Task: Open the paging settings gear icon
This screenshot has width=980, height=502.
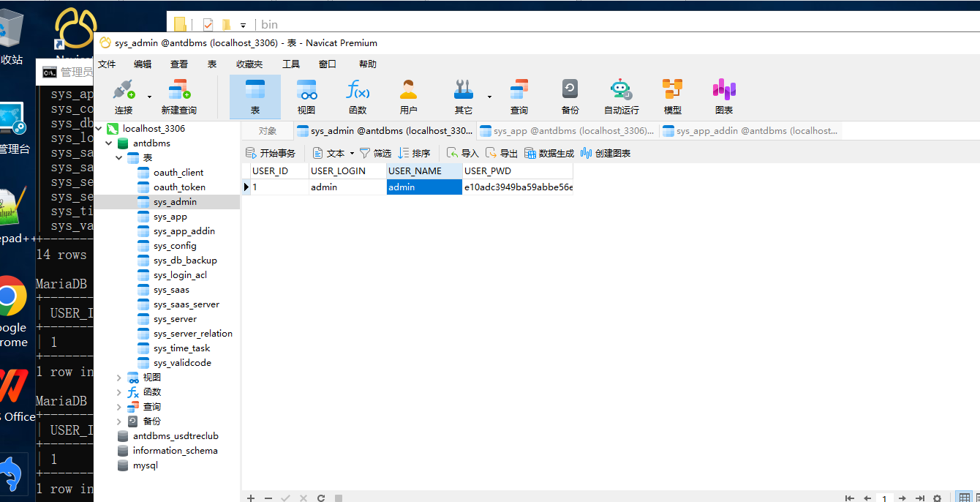Action: [x=938, y=498]
